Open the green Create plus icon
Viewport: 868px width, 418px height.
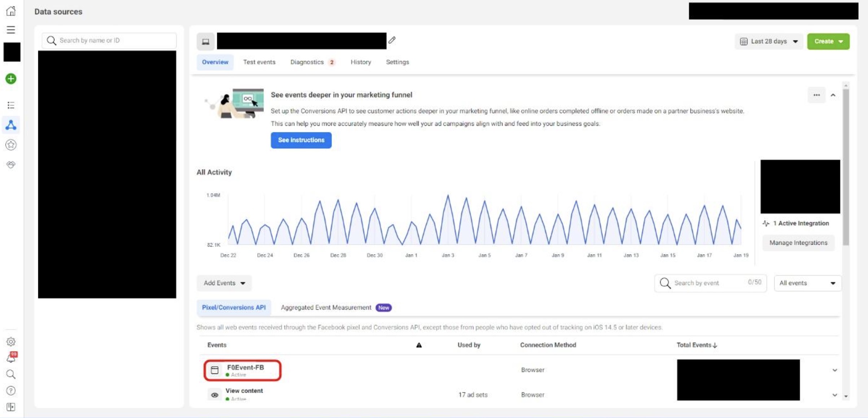pos(10,79)
